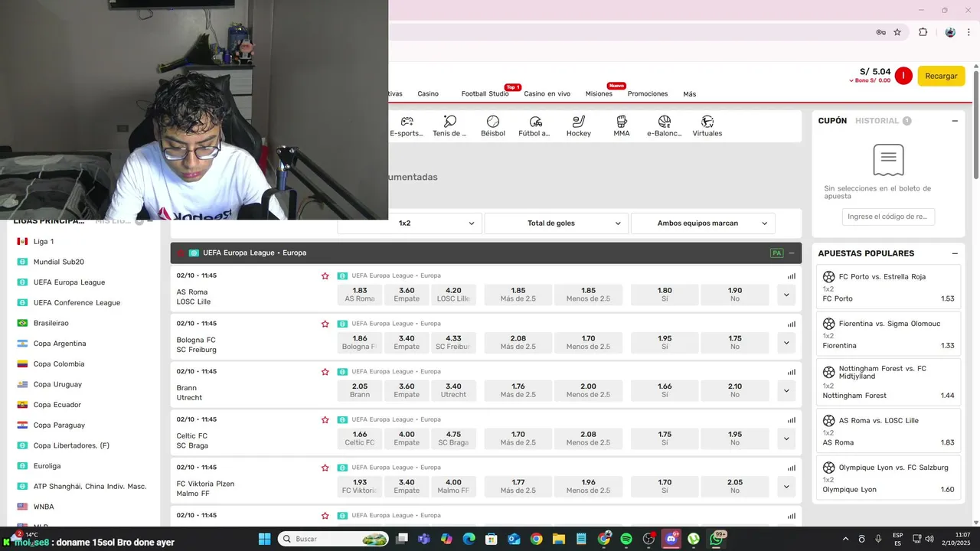This screenshot has width=980, height=551.
Task: Open the Ambos equipos marcan dropdown
Action: pos(703,223)
